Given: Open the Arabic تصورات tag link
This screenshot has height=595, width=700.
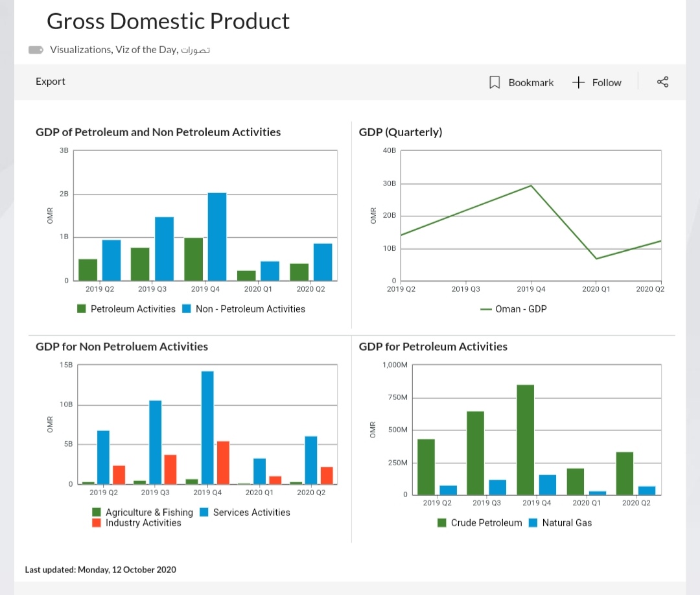Looking at the screenshot, I should pos(196,50).
